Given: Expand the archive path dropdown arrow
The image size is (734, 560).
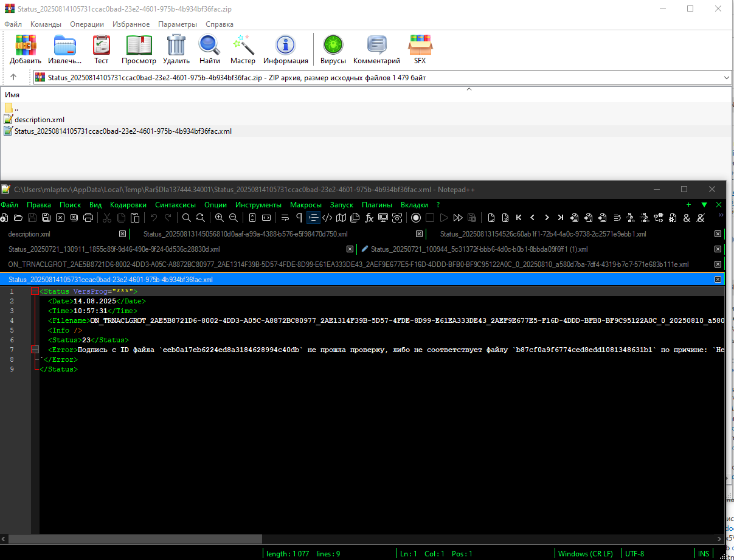Looking at the screenshot, I should (726, 78).
